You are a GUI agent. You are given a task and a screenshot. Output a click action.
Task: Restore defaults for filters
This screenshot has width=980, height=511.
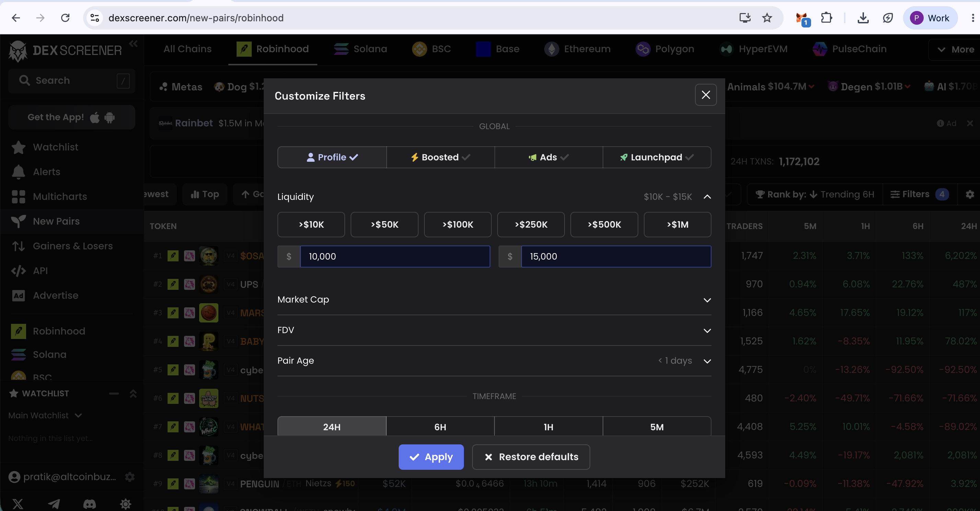(x=531, y=457)
